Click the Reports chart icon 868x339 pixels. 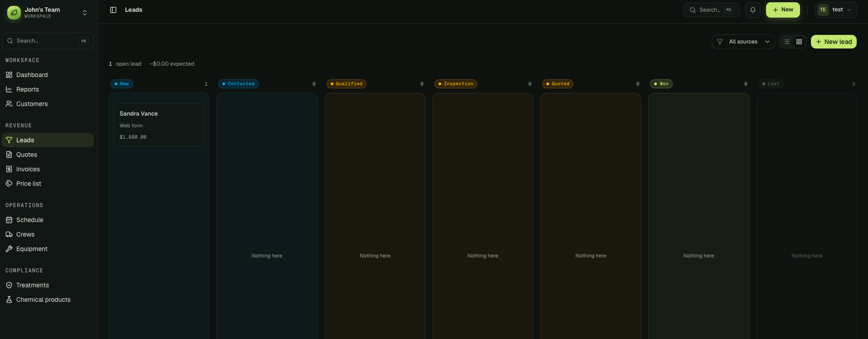coord(9,89)
